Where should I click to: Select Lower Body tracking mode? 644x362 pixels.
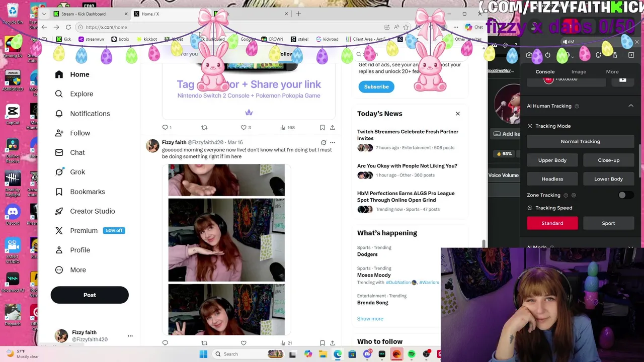(x=608, y=179)
